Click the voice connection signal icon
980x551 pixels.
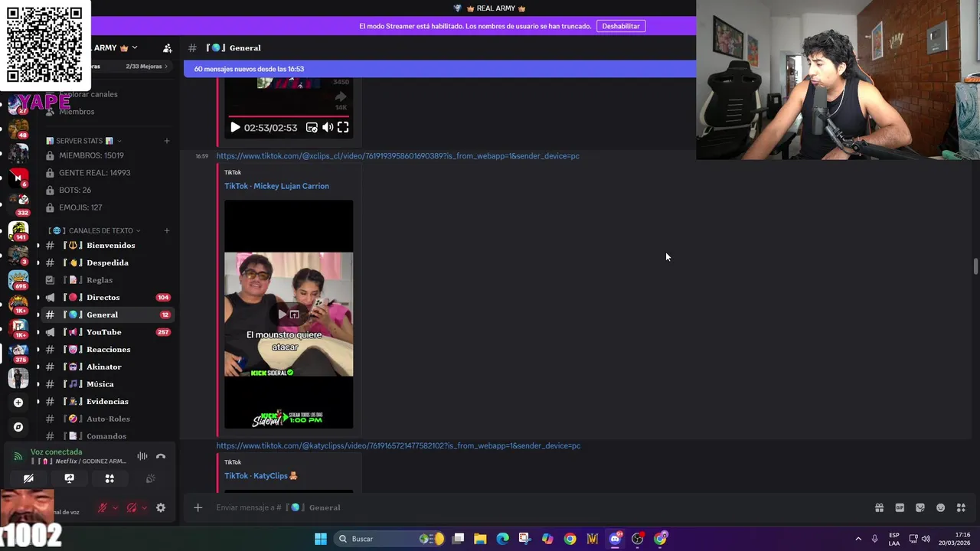click(18, 457)
